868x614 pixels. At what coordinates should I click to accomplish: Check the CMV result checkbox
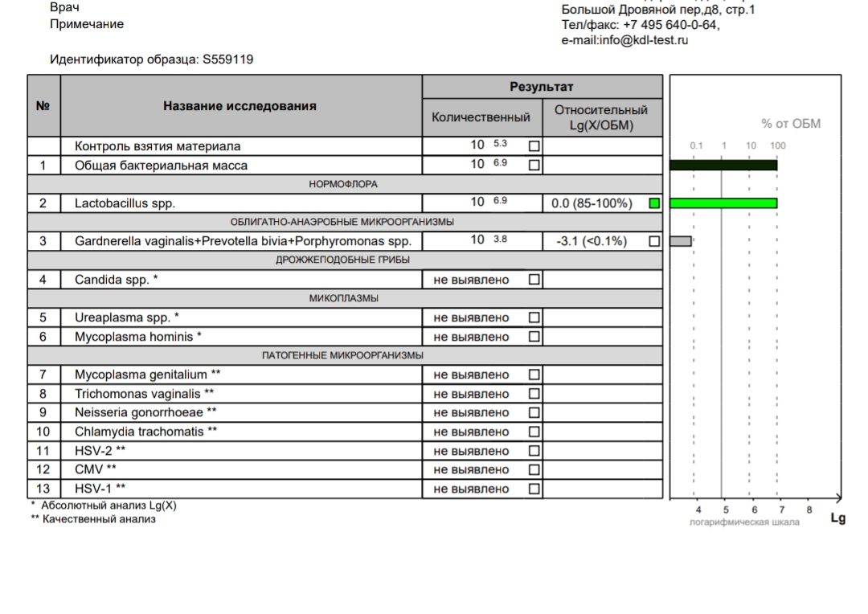[534, 470]
